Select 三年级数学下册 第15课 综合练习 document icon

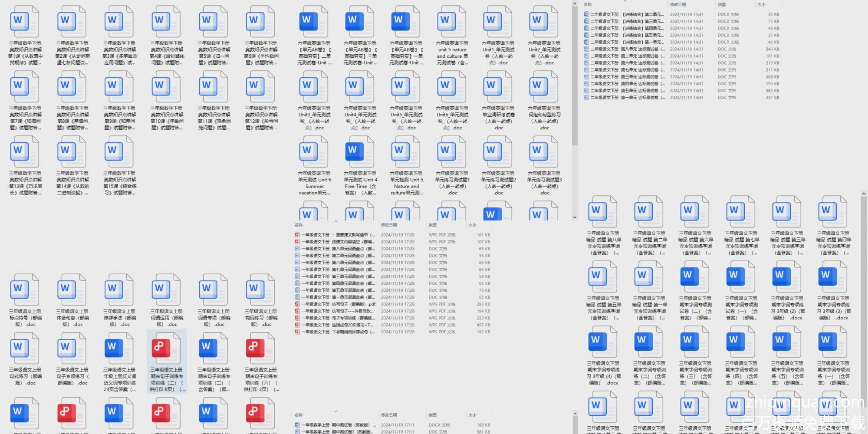(x=119, y=152)
